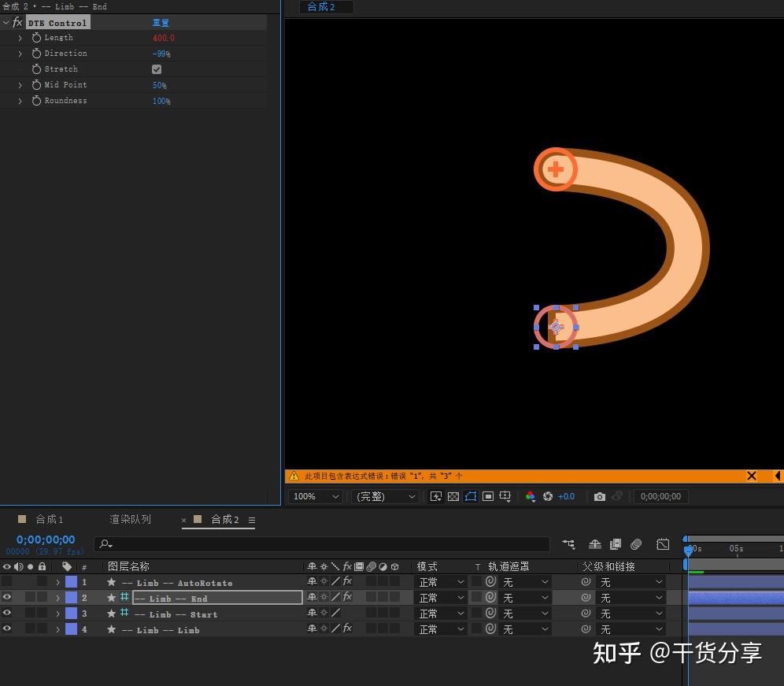The image size is (784, 686).
Task: Click the timeline layer search field
Action: pos(323,544)
